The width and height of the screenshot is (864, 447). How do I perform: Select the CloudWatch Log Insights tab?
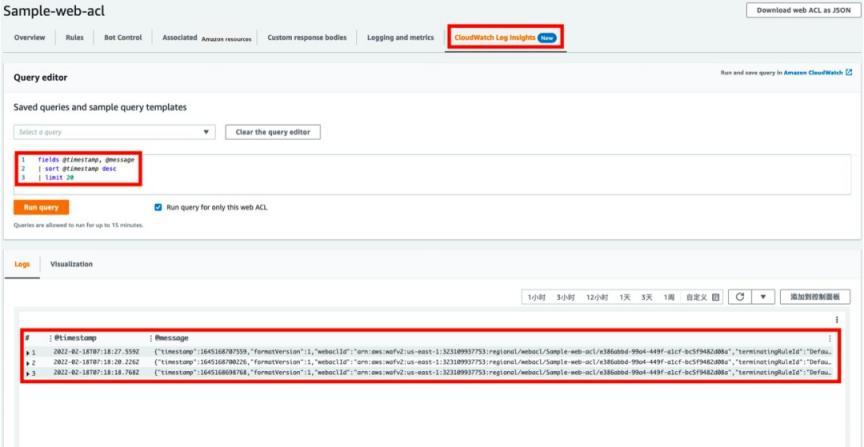[x=505, y=38]
